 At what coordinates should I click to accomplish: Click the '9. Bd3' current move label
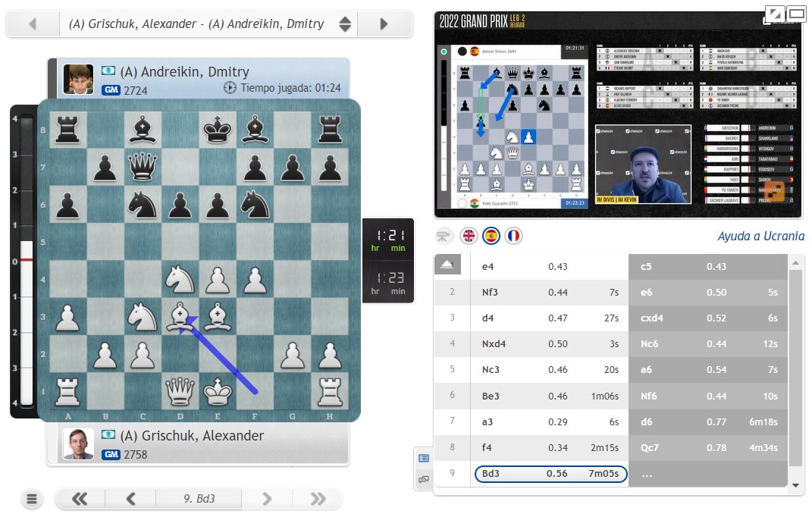click(x=199, y=499)
